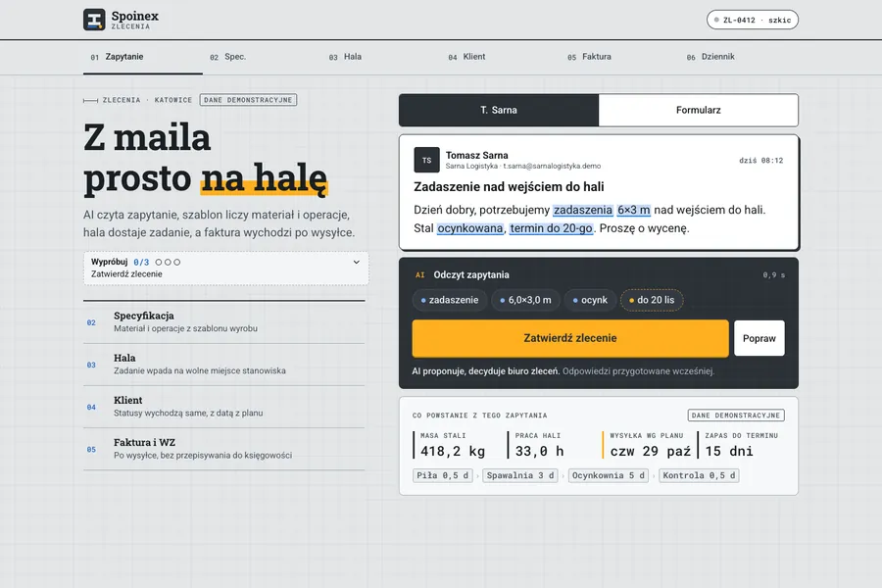Click the 0,9 s read time label
Viewport: 882px width, 588px height.
773,275
